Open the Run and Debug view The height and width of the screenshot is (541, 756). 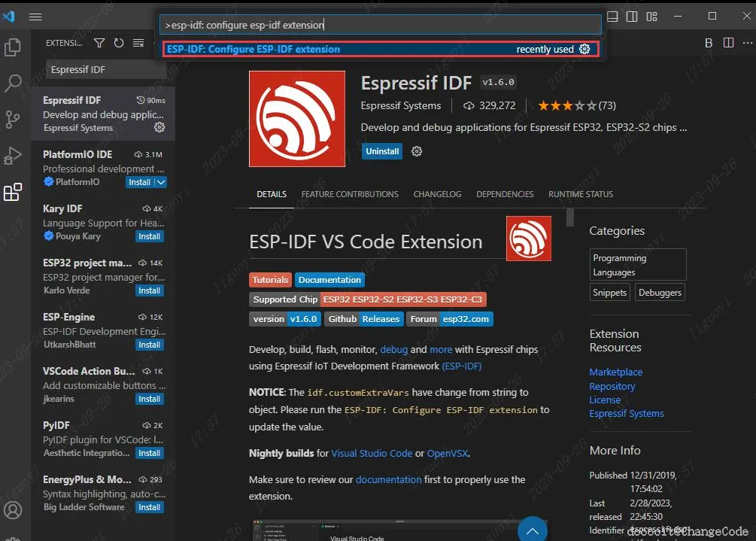coord(13,155)
